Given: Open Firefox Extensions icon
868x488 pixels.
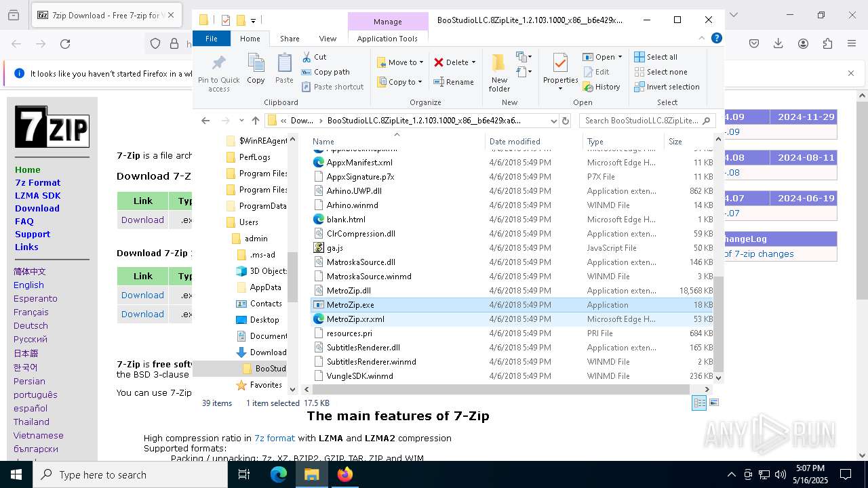Looking at the screenshot, I should click(x=827, y=44).
